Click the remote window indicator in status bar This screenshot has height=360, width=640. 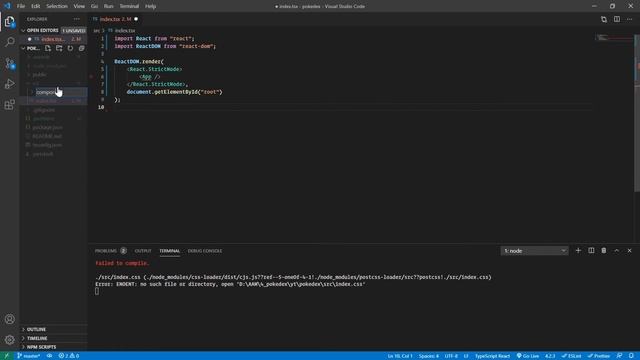pyautogui.click(x=7, y=356)
